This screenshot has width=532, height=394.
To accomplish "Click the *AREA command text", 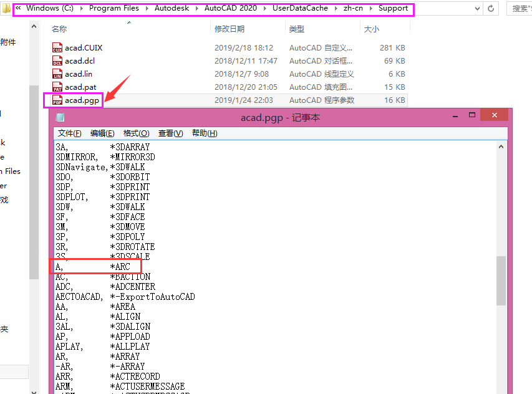I will coord(122,307).
